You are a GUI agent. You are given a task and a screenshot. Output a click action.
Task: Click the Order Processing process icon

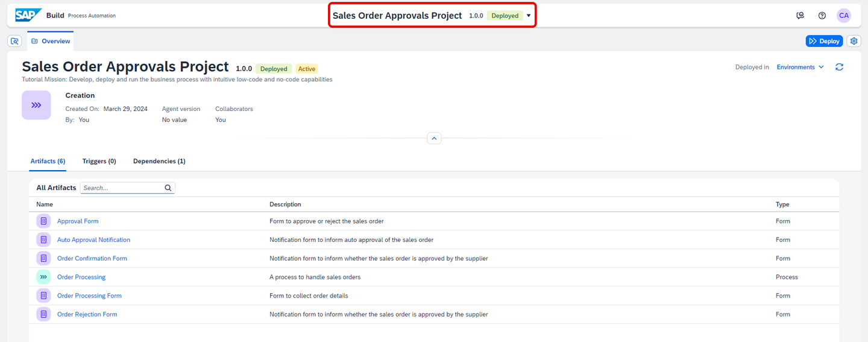click(x=43, y=277)
